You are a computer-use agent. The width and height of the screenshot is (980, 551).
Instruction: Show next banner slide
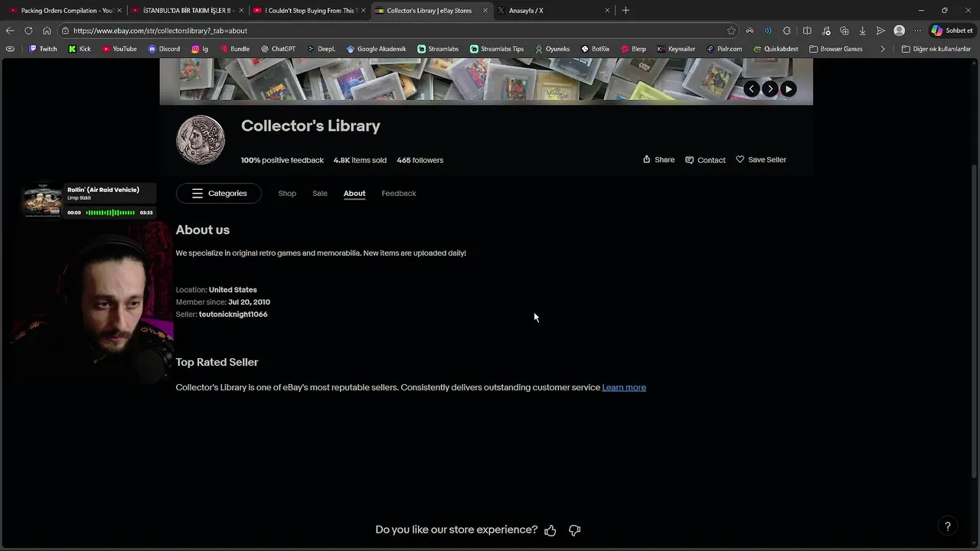click(x=769, y=89)
